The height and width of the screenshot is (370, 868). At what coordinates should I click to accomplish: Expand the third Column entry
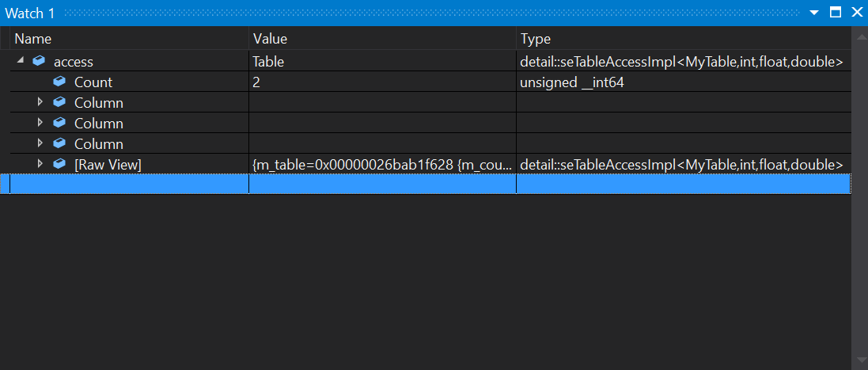click(x=40, y=143)
